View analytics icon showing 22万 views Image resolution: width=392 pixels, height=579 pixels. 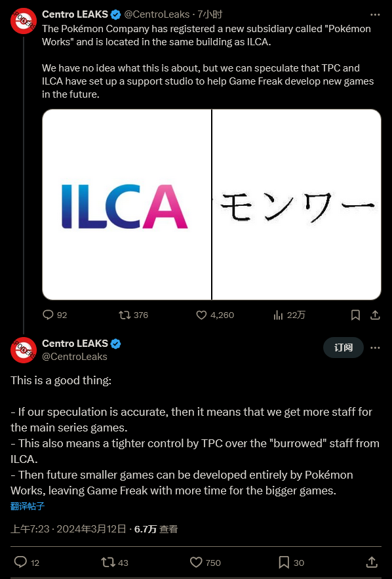[x=278, y=315]
